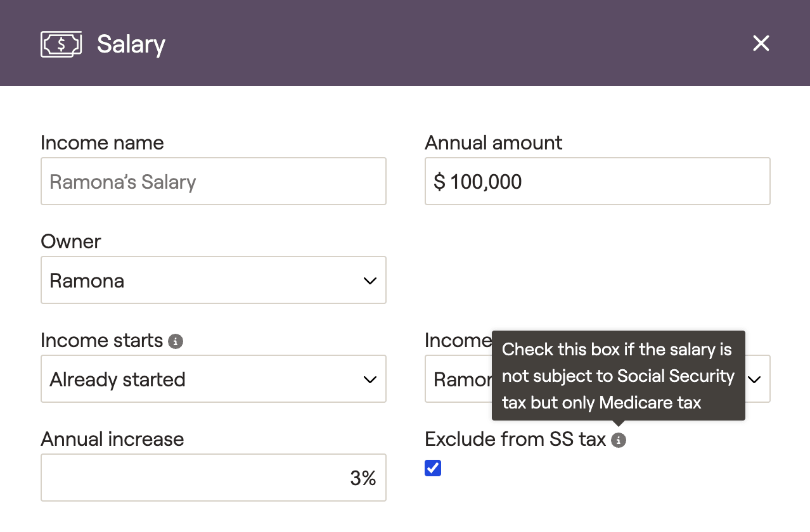The image size is (810, 532).
Task: Open the Already started dropdown
Action: click(214, 379)
